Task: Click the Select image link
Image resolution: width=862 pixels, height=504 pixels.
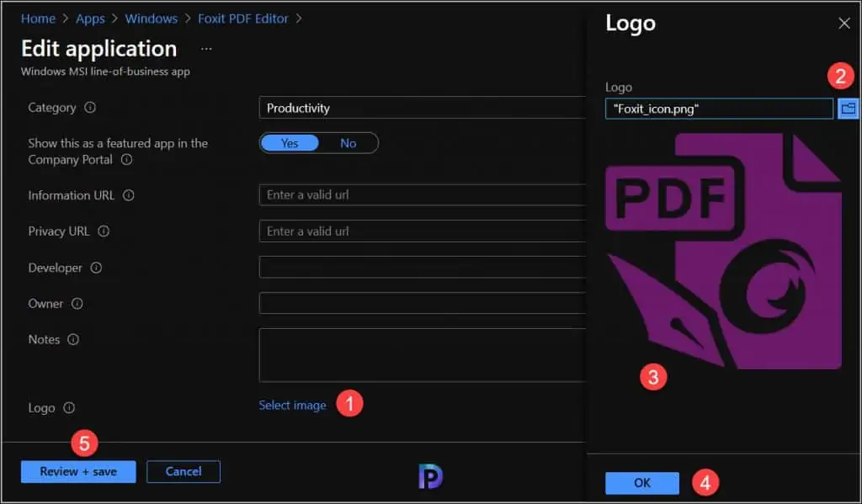Action: pyautogui.click(x=292, y=405)
